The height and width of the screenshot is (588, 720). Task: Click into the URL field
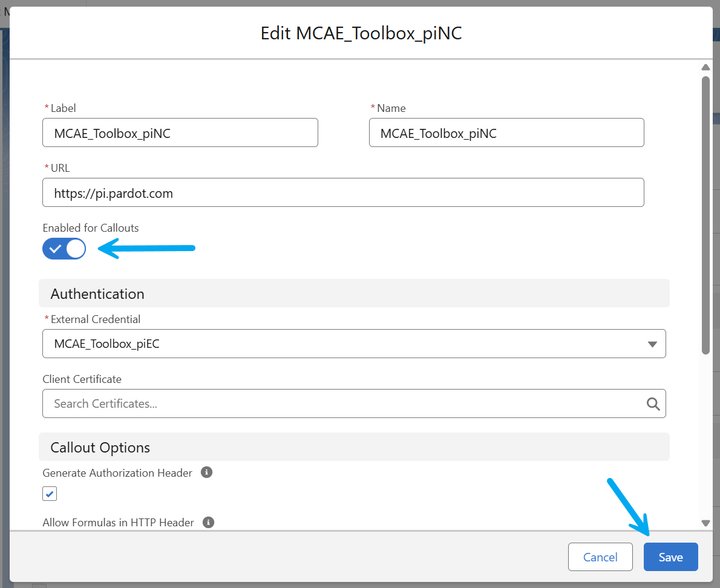(x=344, y=192)
